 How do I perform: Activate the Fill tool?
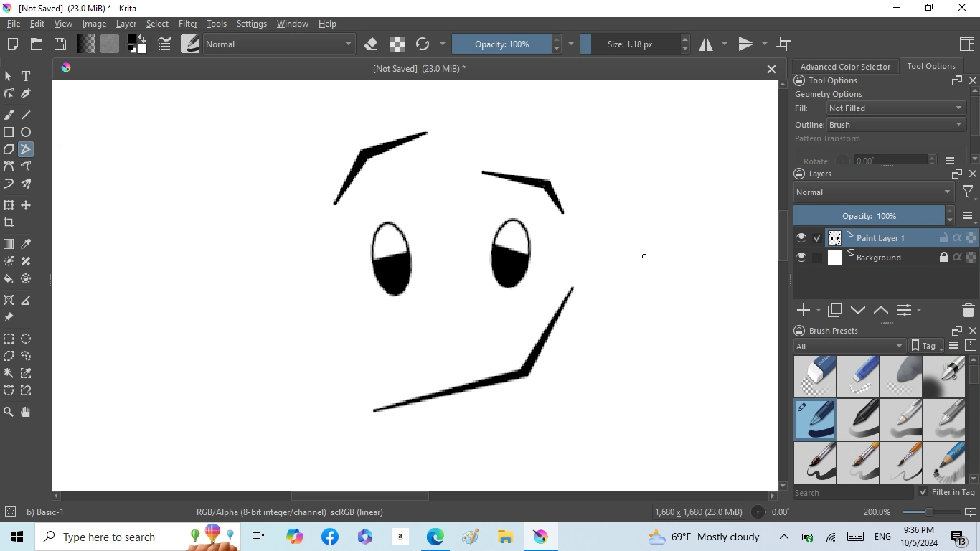pyautogui.click(x=9, y=278)
